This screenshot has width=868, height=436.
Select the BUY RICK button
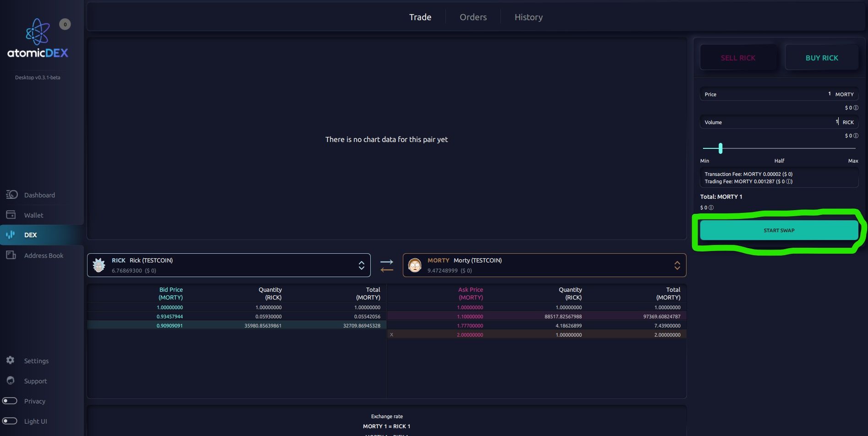pyautogui.click(x=822, y=58)
